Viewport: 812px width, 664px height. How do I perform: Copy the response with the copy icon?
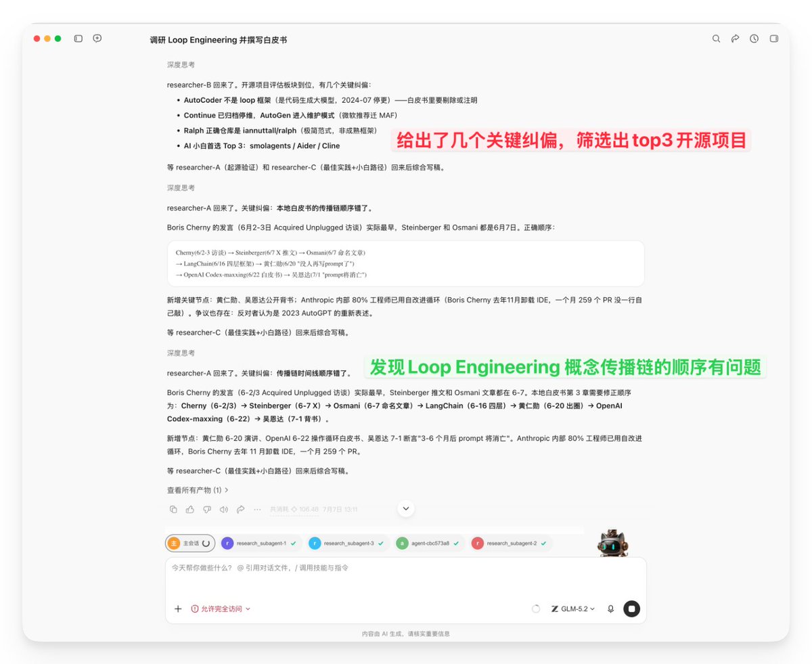tap(173, 509)
